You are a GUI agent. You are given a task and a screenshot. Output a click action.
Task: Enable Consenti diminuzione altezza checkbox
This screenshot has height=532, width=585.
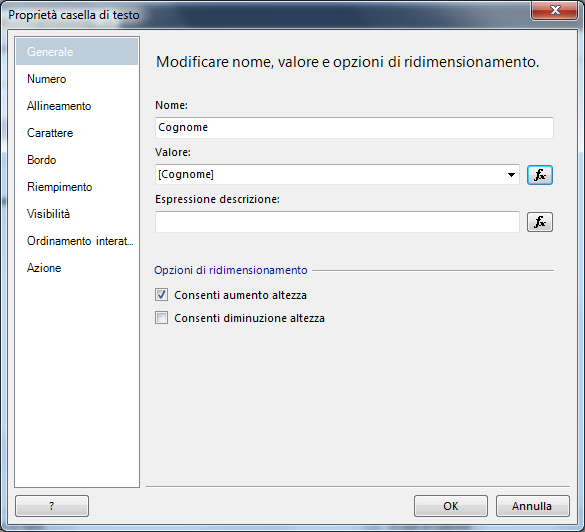pos(162,318)
